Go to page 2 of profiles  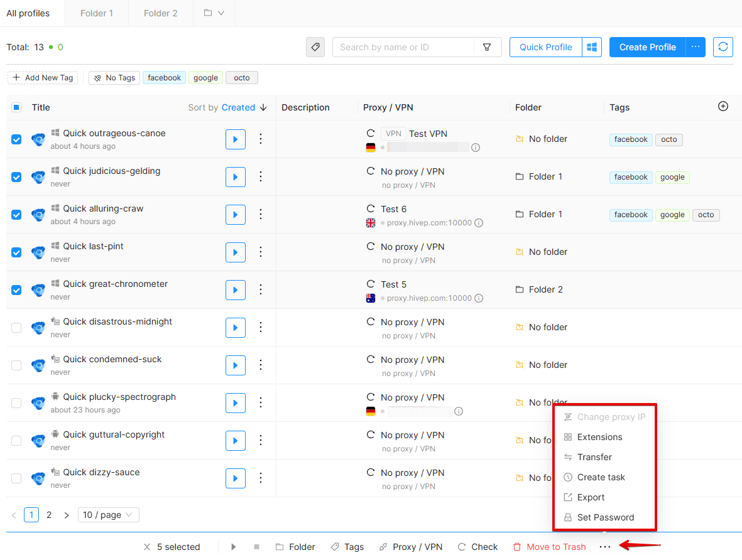click(x=49, y=515)
